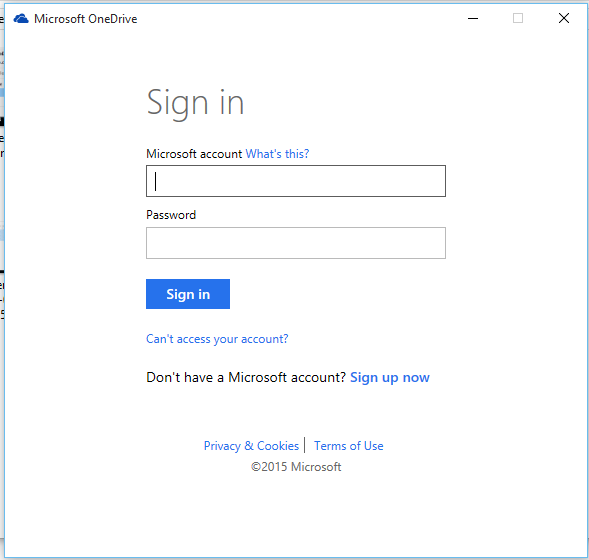Click the "Microsoft OneDrive" window title
589x560 pixels.
(86, 19)
